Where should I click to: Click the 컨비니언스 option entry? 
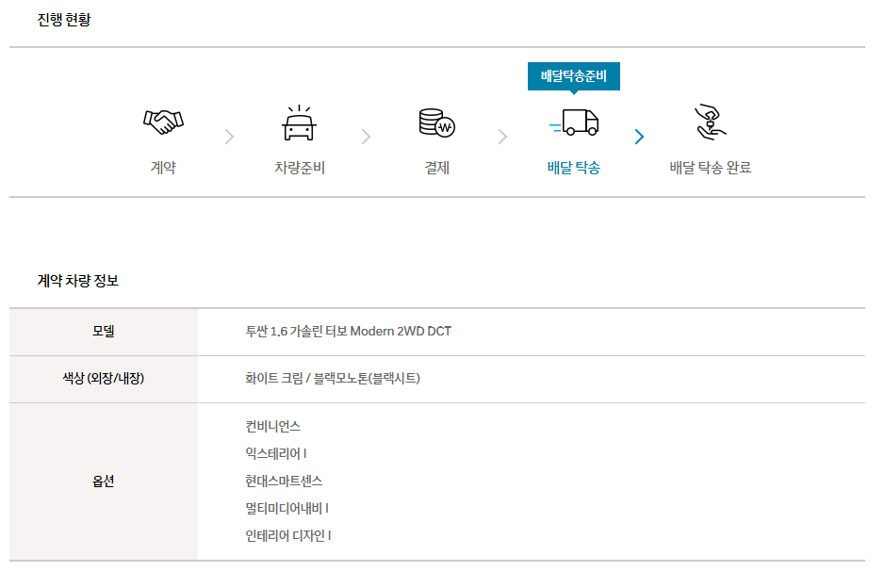272,426
